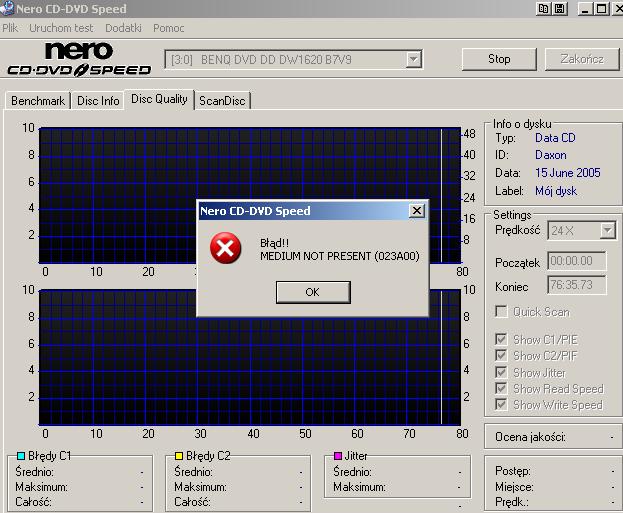Select the Disc Quality tab

pyautogui.click(x=159, y=99)
